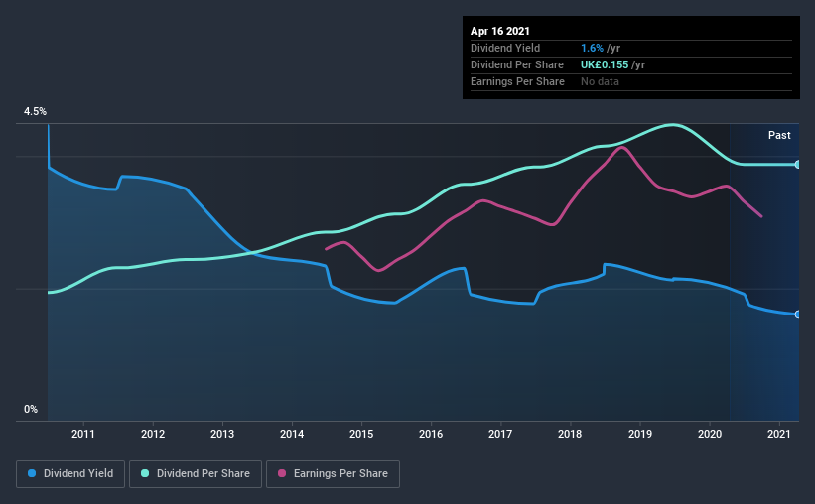This screenshot has height=504, width=815.
Task: Click the 2020 x-axis label
Action: [x=710, y=434]
